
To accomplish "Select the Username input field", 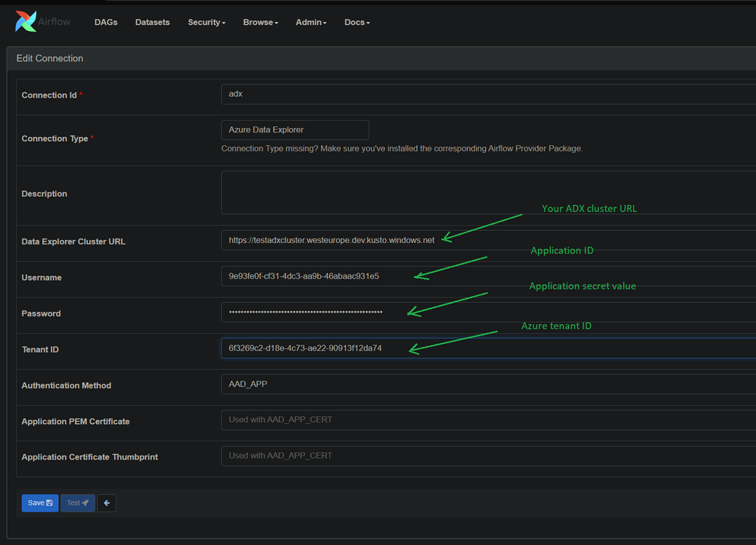I will pos(484,276).
